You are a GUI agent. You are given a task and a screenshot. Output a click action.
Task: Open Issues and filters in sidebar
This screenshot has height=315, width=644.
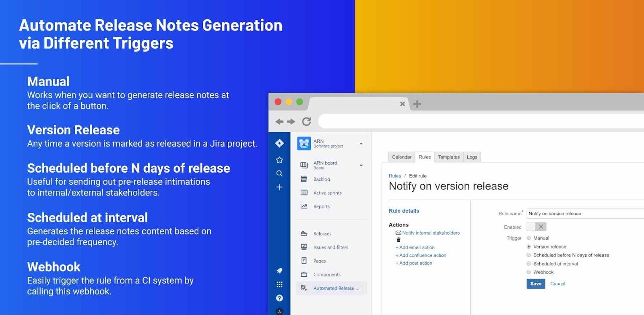(331, 247)
